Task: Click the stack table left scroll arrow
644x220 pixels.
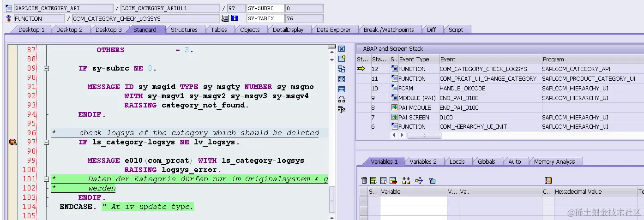Action: [394, 136]
